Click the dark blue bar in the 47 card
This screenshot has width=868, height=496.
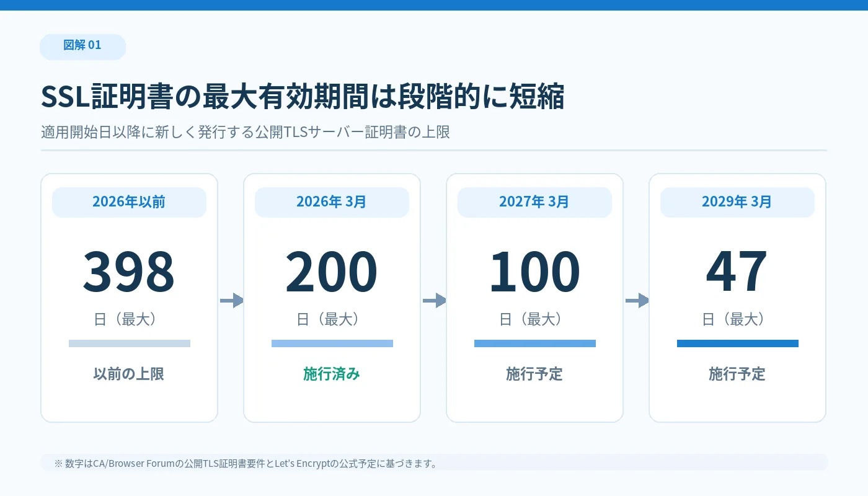(x=738, y=343)
